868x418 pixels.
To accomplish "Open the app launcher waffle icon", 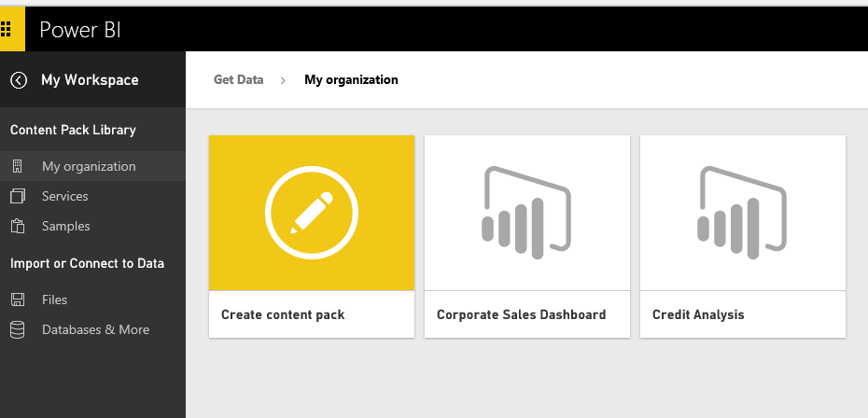I will coord(12,30).
